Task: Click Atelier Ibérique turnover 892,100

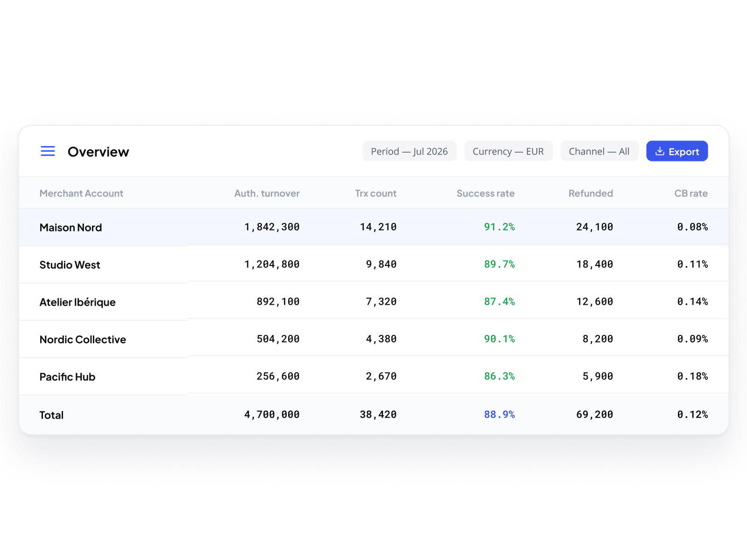Action: (x=278, y=302)
